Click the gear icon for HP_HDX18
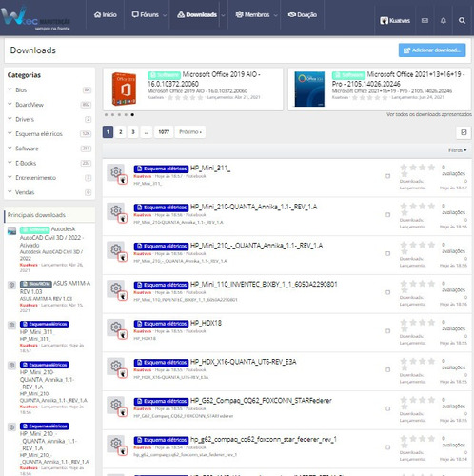Screen dimensions: 474x476 click(115, 327)
